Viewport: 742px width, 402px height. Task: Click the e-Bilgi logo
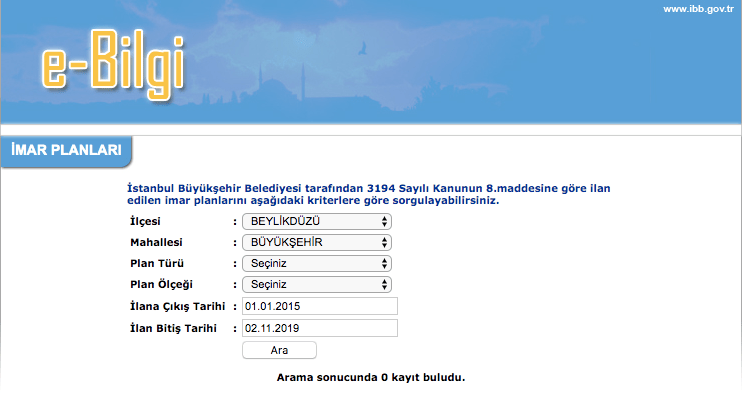pos(113,64)
